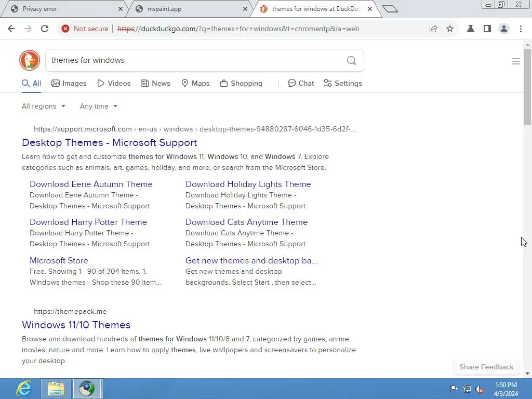Image resolution: width=532 pixels, height=399 pixels.
Task: Click the address bar URL
Action: click(238, 29)
